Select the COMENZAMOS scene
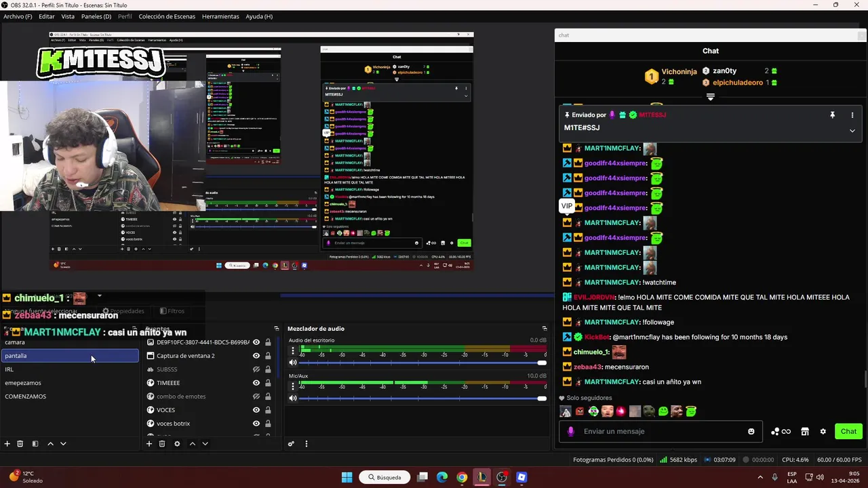The height and width of the screenshot is (488, 868). [69, 396]
